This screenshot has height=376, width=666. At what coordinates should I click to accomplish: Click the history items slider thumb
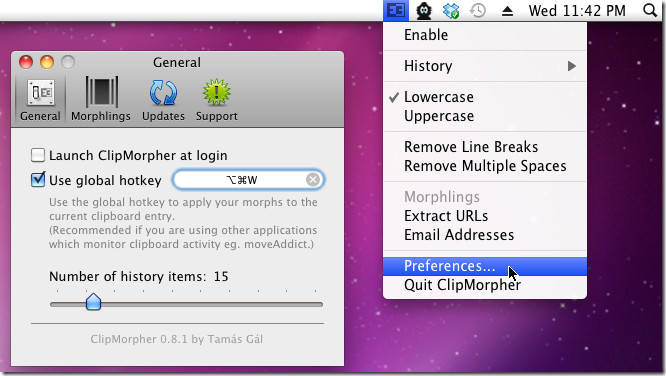pos(93,302)
